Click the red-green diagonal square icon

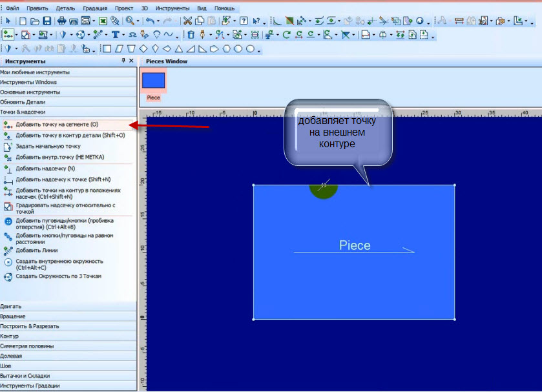[289, 21]
